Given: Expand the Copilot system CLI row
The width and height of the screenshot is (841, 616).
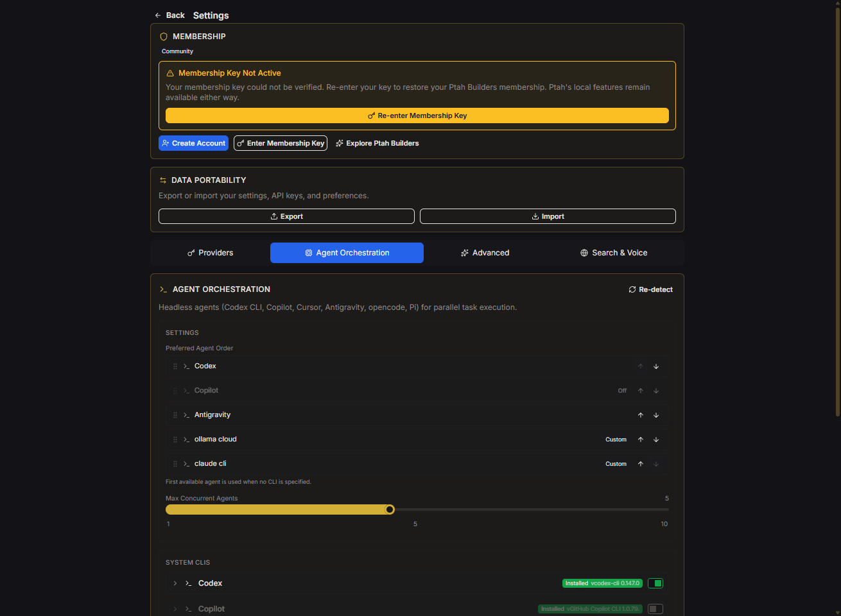Looking at the screenshot, I should click(175, 609).
